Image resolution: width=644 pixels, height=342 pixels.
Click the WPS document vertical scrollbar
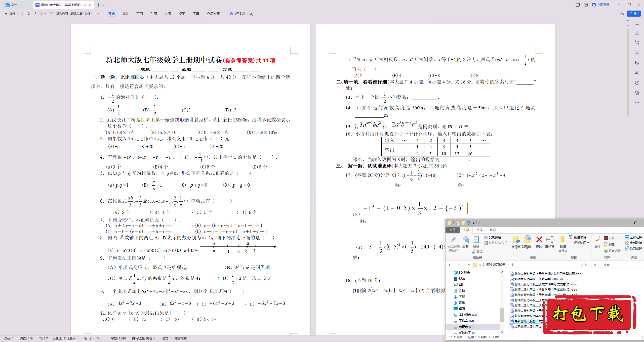628,73
